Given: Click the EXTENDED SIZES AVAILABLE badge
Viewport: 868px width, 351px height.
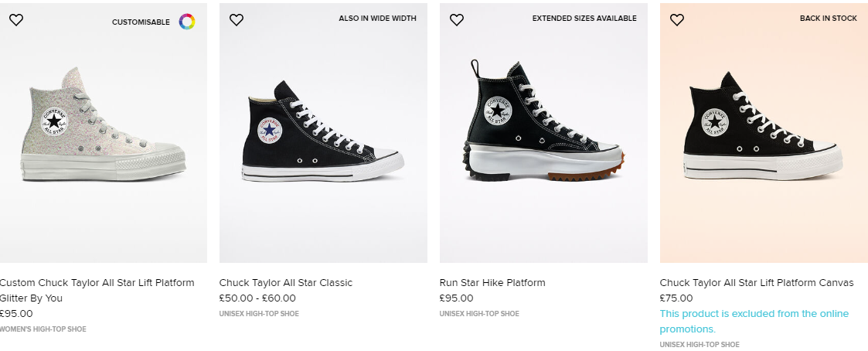Looking at the screenshot, I should click(x=584, y=19).
